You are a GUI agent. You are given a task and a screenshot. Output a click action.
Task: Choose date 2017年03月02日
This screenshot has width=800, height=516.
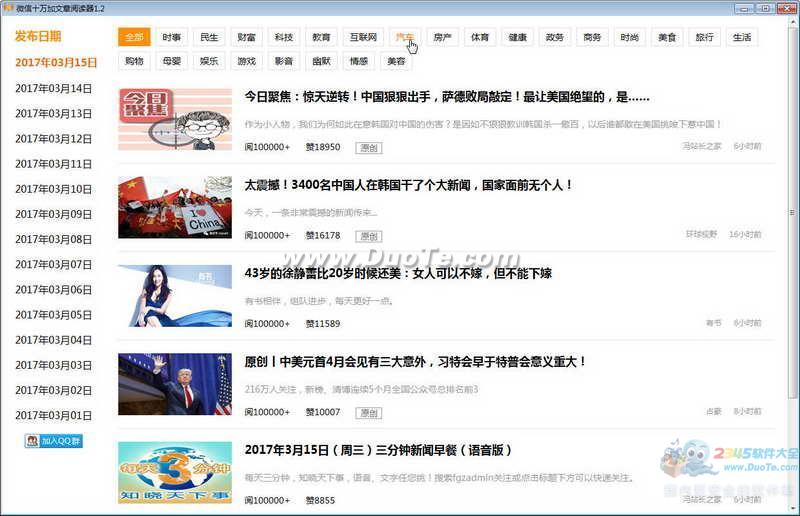tap(54, 390)
